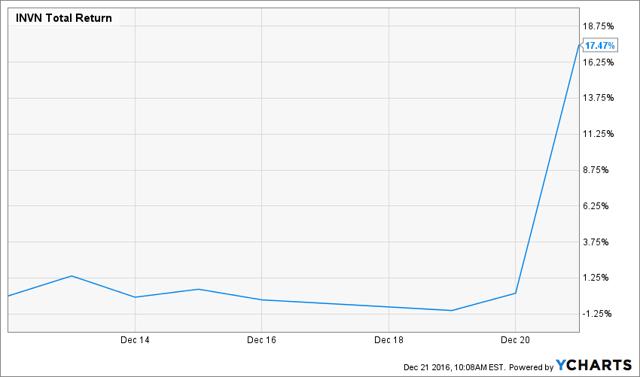
Task: Select the 11.25% axis label
Action: 599,134
